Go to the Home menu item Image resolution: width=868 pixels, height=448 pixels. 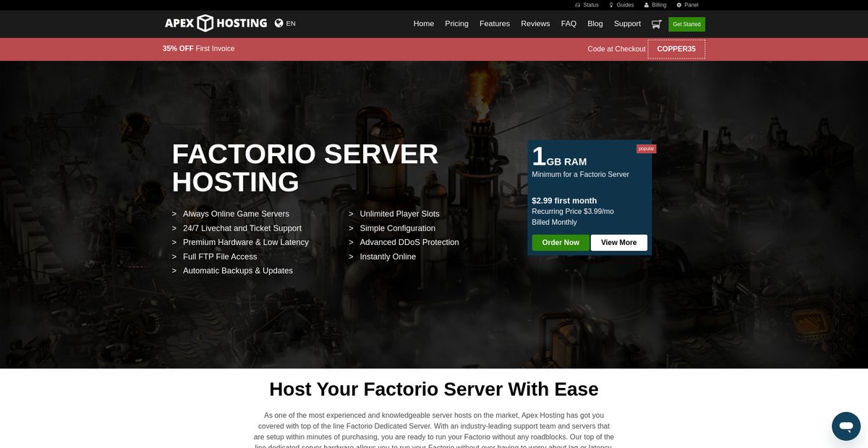[424, 24]
